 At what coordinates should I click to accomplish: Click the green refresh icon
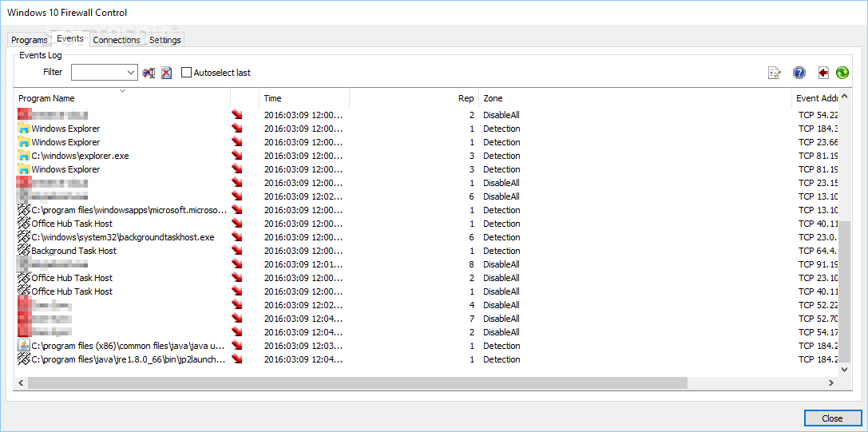(842, 73)
